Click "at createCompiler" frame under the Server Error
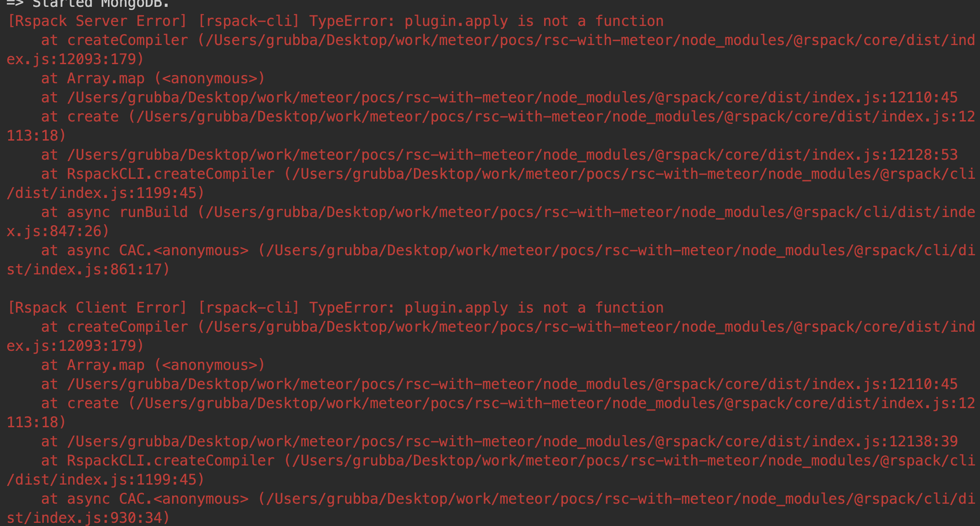Image resolution: width=980 pixels, height=526 pixels. [x=114, y=40]
